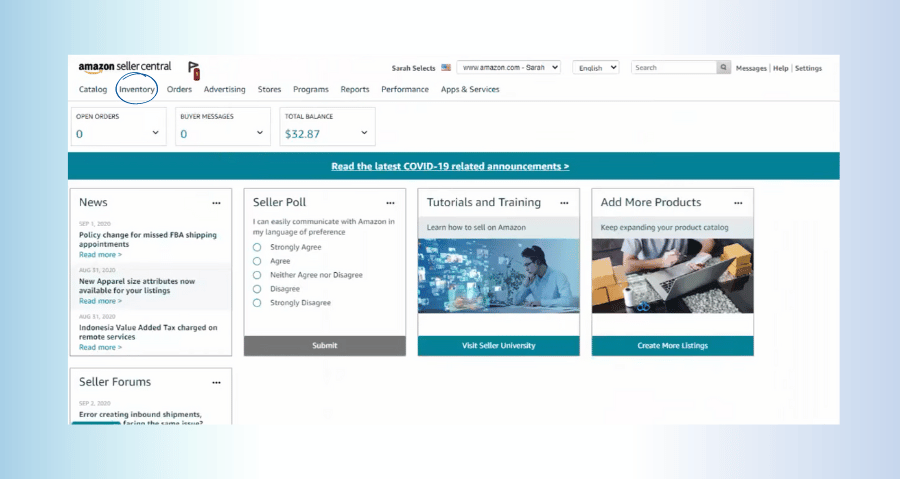The height and width of the screenshot is (479, 900).
Task: Click the Seller Forums card title
Action: pyautogui.click(x=115, y=382)
